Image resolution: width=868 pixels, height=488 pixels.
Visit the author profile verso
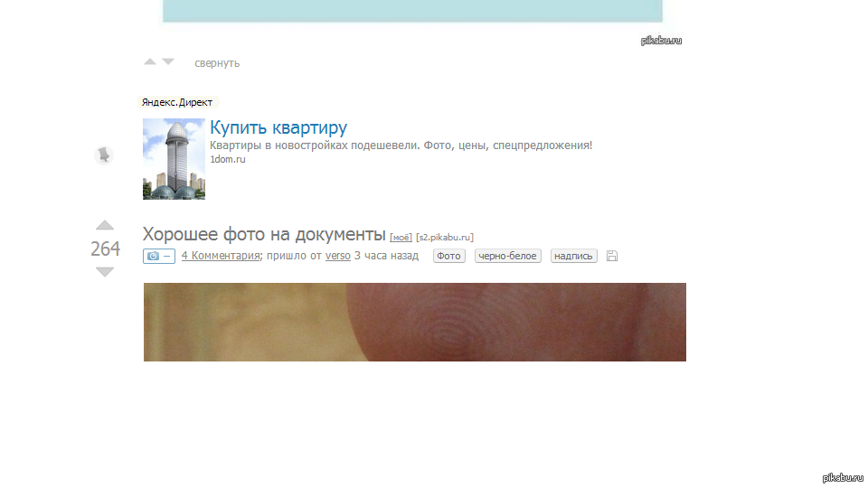point(337,256)
